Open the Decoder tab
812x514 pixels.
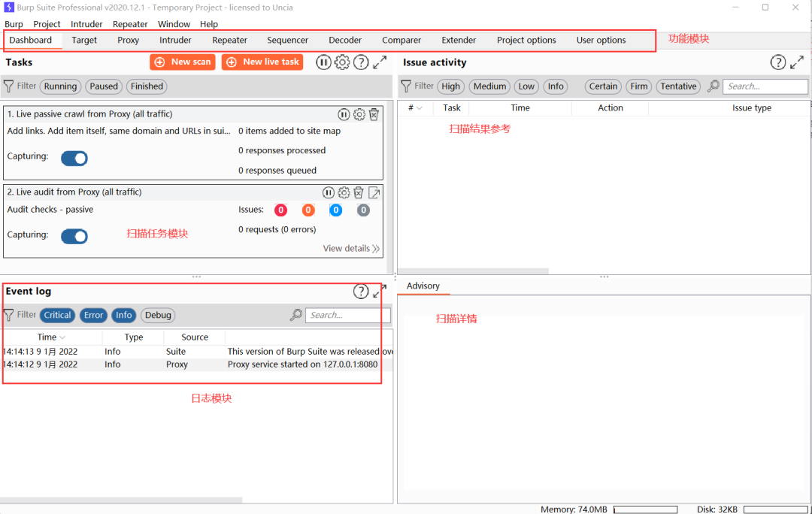coord(345,41)
